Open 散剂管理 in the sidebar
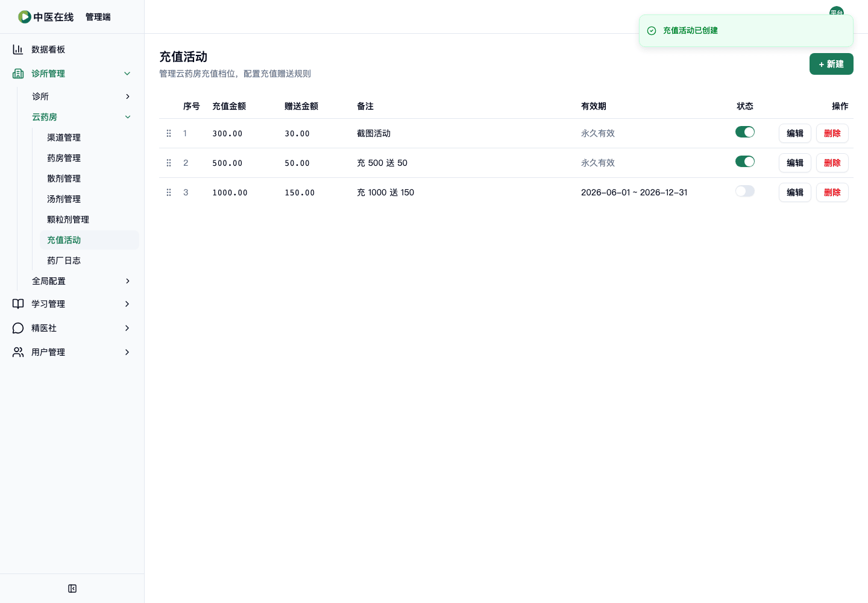This screenshot has height=603, width=868. coord(89,178)
